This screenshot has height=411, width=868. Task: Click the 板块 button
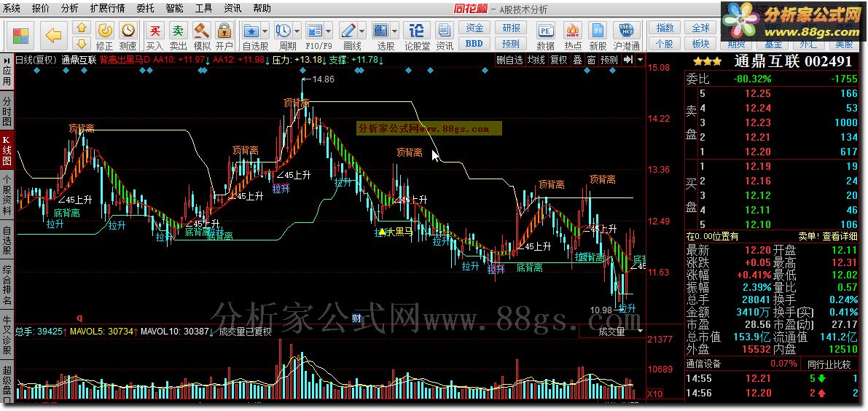[x=701, y=43]
